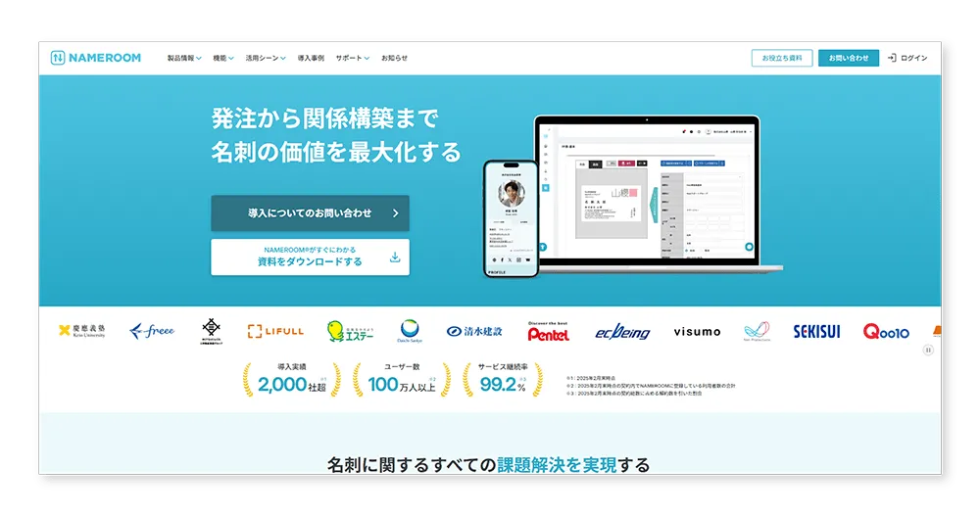
Task: Click the login arrow icon
Action: (892, 58)
